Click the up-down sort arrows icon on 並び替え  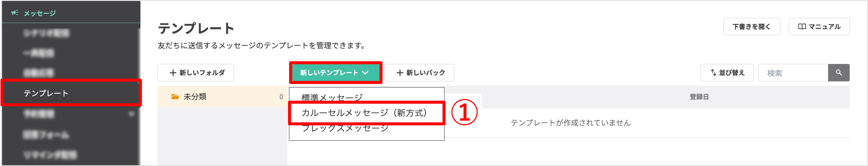tap(713, 72)
